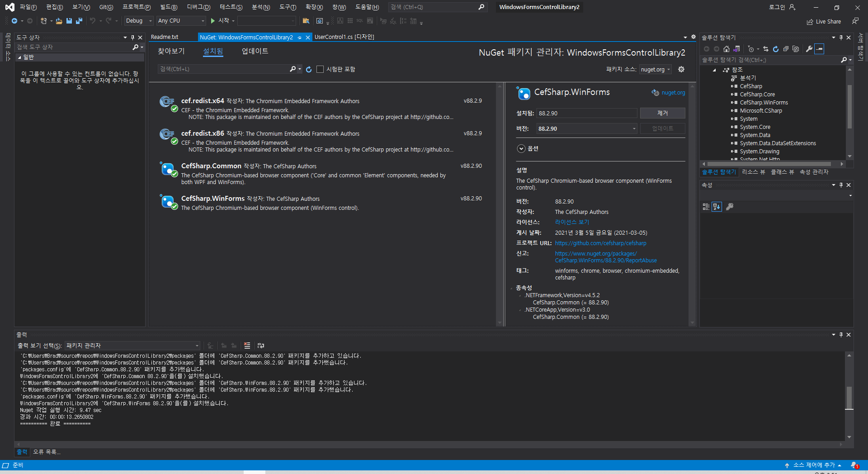868x474 pixels.
Task: Open the GitHub cefsharp project URL link
Action: pos(600,243)
